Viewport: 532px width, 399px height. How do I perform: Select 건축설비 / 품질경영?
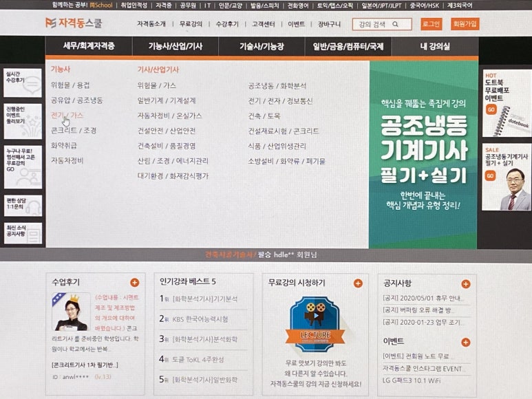[167, 146]
